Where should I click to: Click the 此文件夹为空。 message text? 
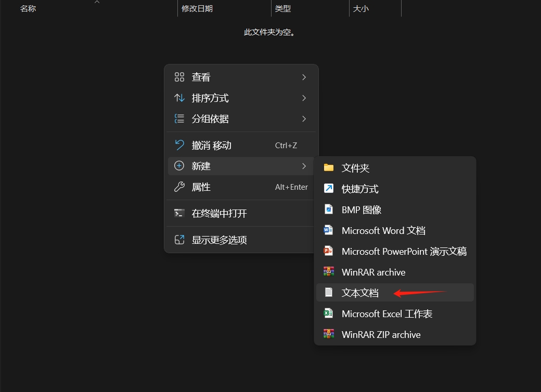click(x=269, y=32)
